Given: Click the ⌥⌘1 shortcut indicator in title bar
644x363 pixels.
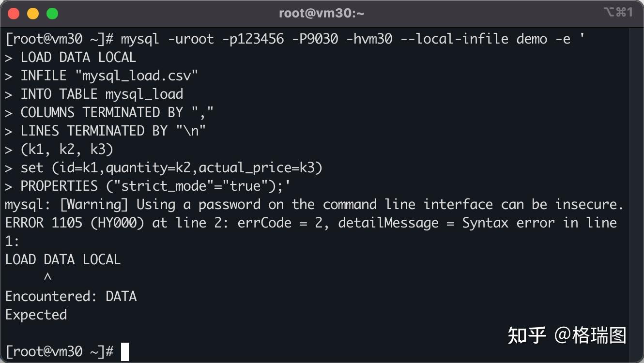Looking at the screenshot, I should pyautogui.click(x=618, y=13).
